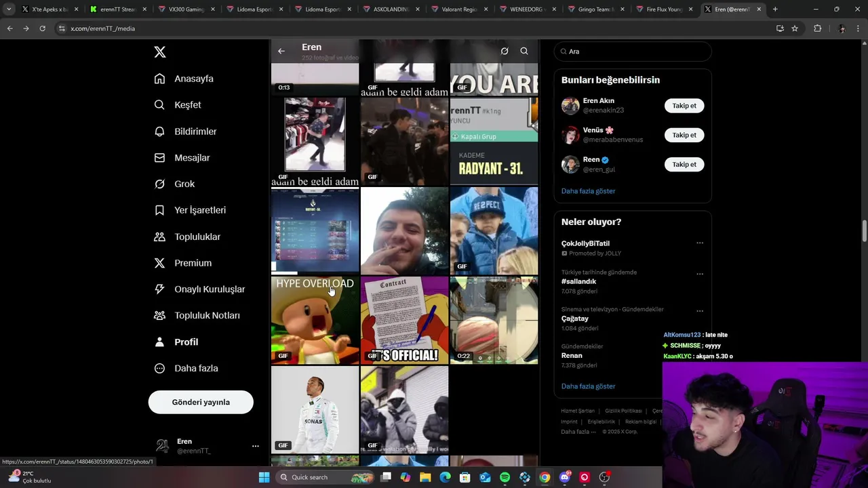The image size is (868, 488).
Task: Open new browser tab with plus
Action: coord(775,9)
